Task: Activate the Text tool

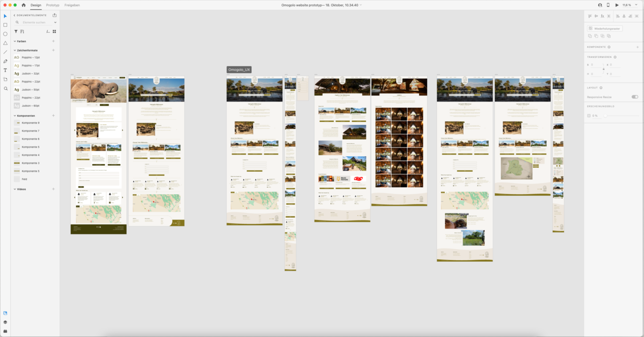Action: (x=5, y=70)
